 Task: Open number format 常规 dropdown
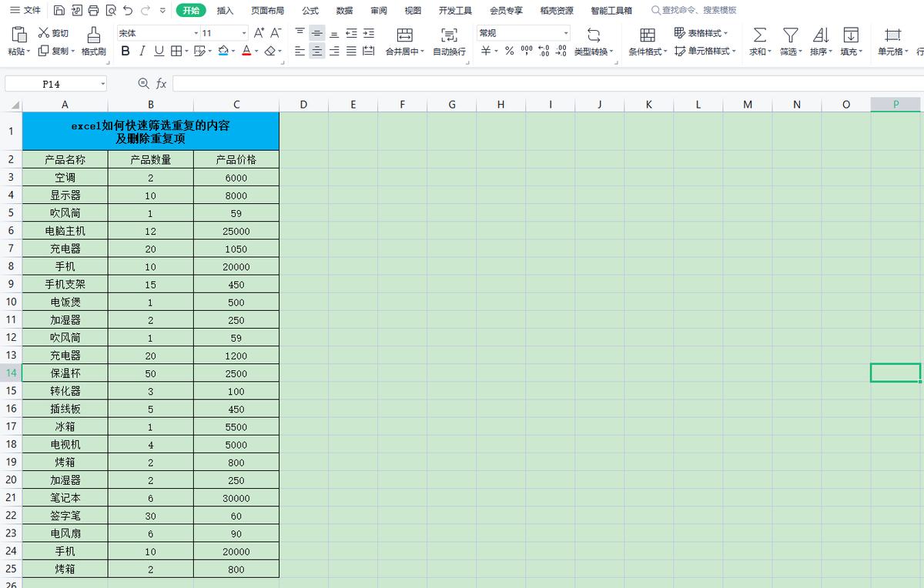(x=566, y=33)
